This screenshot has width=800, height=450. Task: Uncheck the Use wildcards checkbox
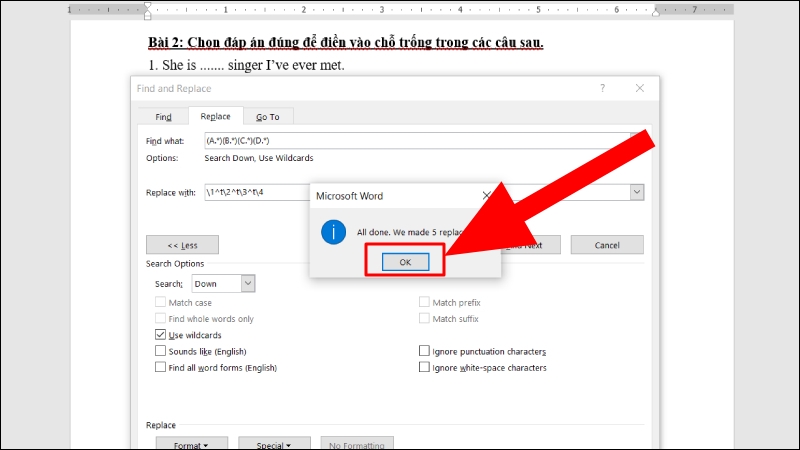pos(160,335)
